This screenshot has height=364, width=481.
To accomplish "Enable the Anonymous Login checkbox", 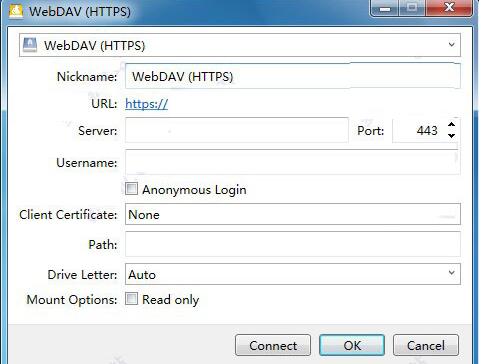I will coord(131,189).
